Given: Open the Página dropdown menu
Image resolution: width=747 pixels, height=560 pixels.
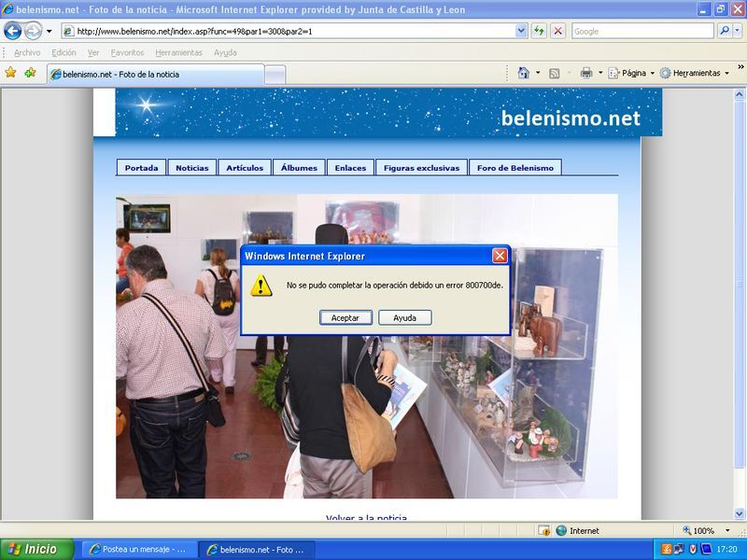Looking at the screenshot, I should (632, 73).
